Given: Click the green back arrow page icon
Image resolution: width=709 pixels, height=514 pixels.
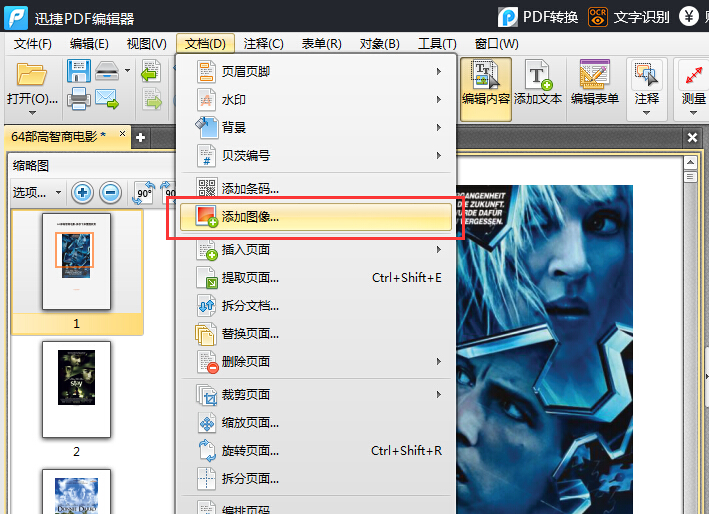Looking at the screenshot, I should (151, 71).
